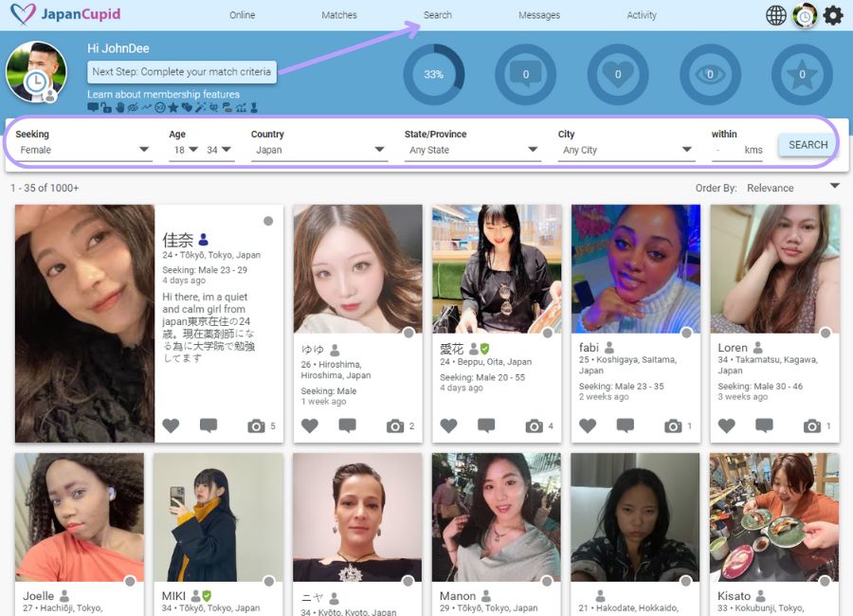Open the settings gear icon

(x=832, y=15)
